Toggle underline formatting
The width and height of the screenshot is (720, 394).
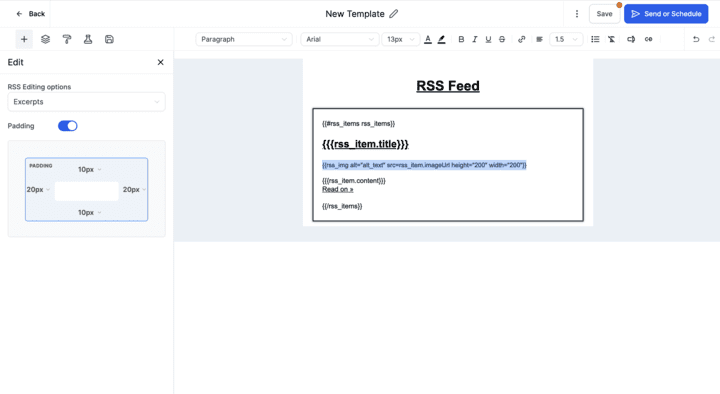coord(488,39)
